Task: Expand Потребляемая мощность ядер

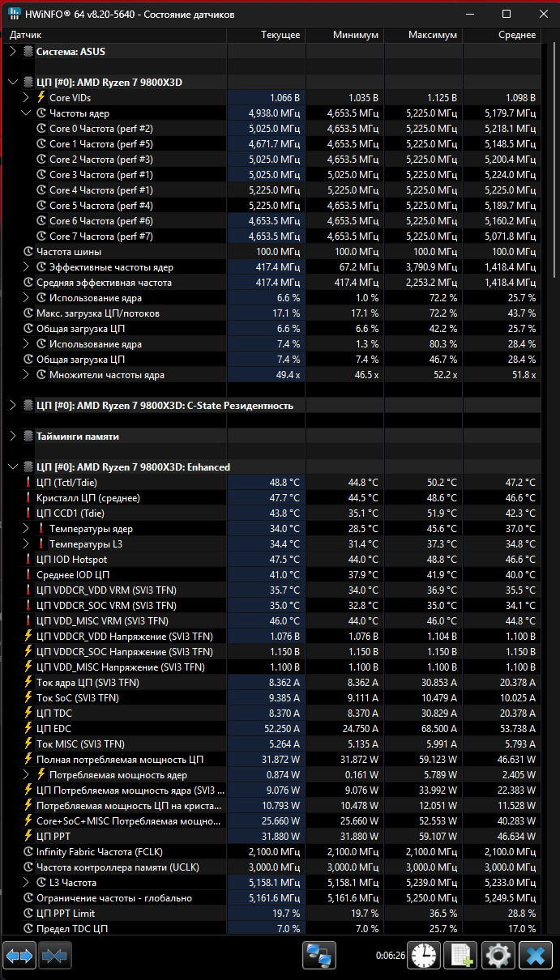Action: click(x=25, y=775)
